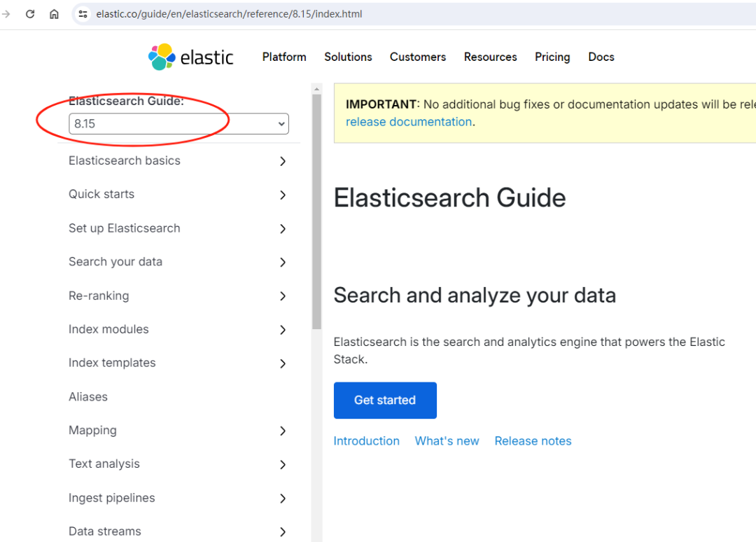Click the Get started button

pyautogui.click(x=385, y=401)
